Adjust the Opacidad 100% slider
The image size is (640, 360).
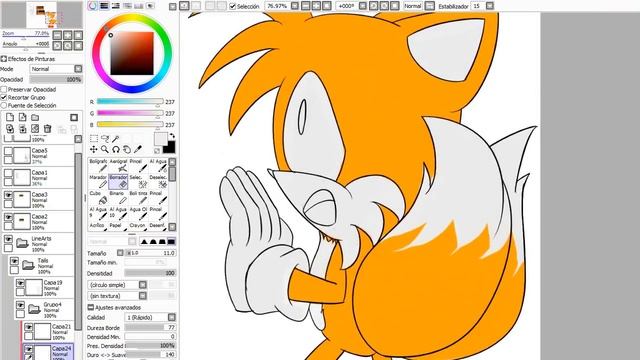[56, 80]
